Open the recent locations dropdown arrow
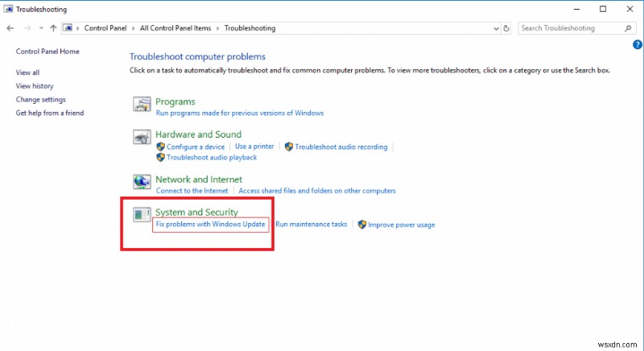The width and height of the screenshot is (644, 351). pos(41,28)
